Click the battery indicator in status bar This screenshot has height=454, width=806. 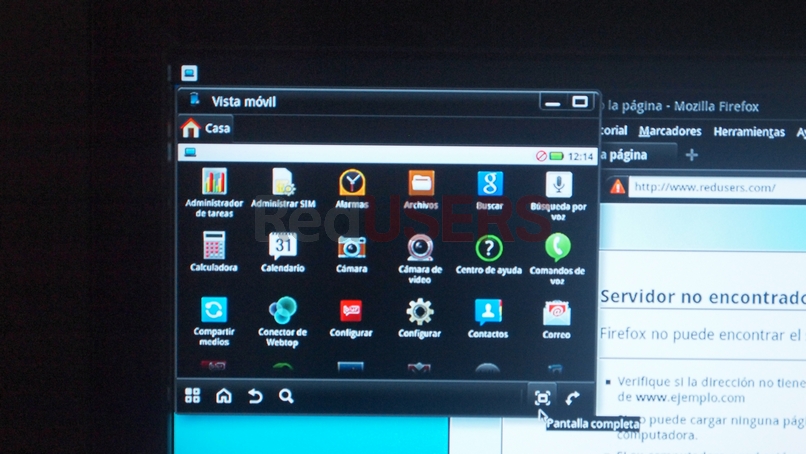pyautogui.click(x=557, y=156)
